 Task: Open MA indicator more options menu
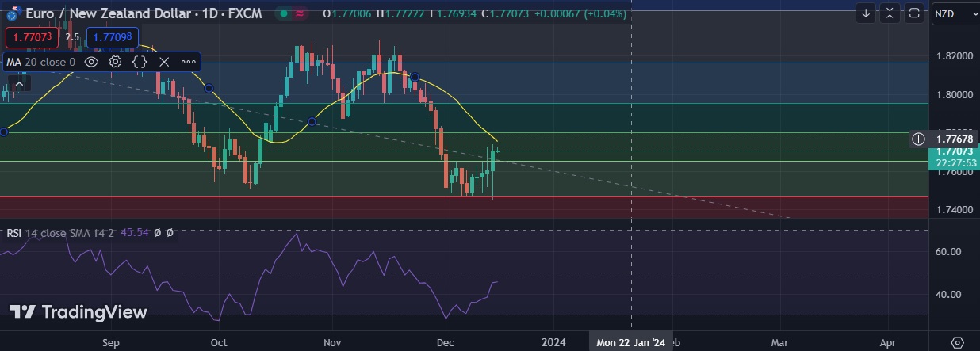[x=189, y=62]
